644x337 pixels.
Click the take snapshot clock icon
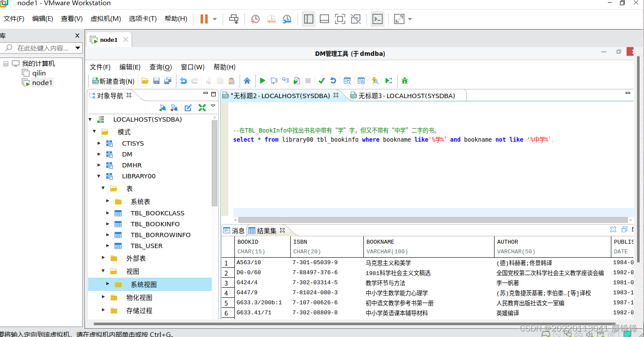pos(255,19)
